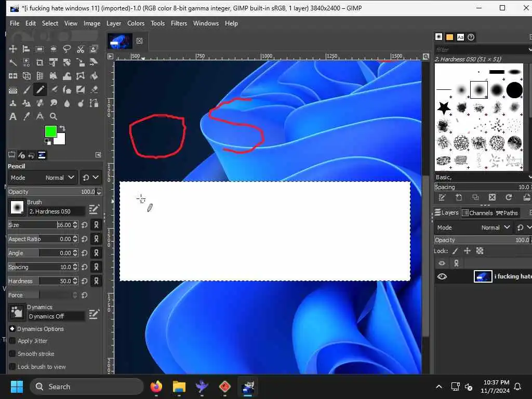
Task: Select the Blur/Sharpen droplet tool
Action: point(67,103)
